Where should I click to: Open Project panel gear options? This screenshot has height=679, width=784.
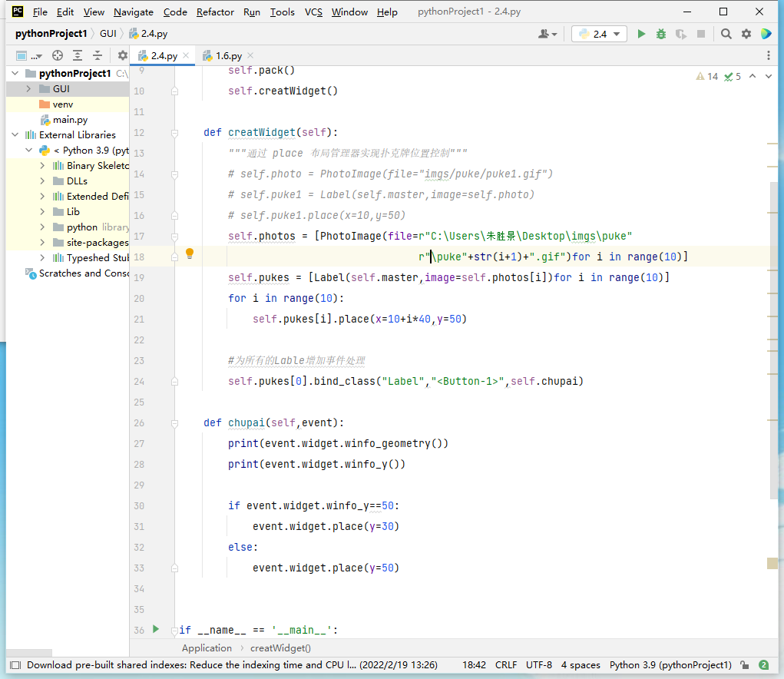[x=122, y=55]
